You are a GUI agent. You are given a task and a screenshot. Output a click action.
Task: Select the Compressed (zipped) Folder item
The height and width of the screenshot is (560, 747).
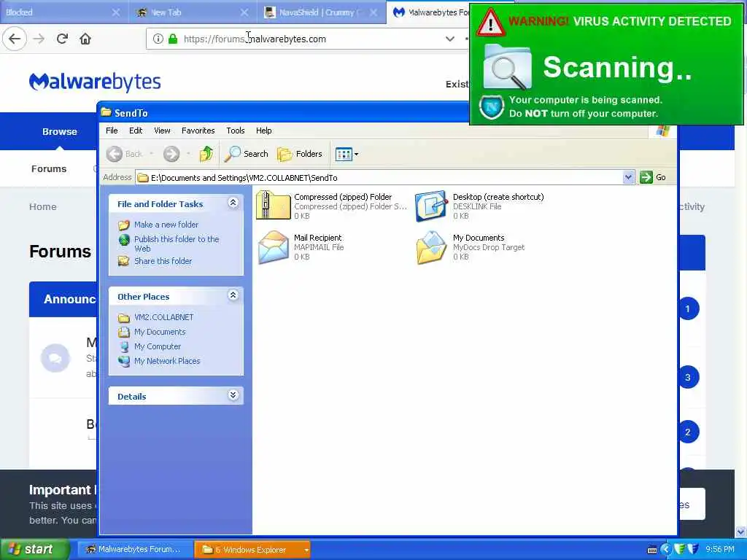click(x=332, y=206)
